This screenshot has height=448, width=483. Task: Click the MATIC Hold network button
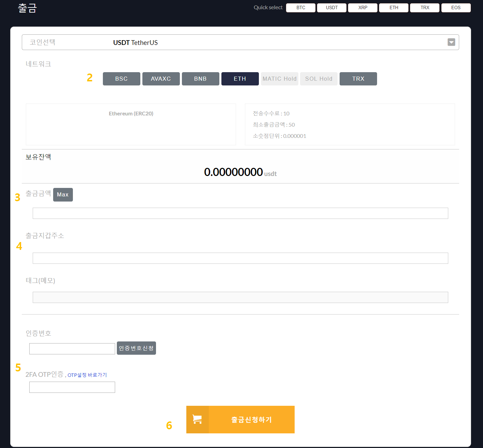pos(279,79)
